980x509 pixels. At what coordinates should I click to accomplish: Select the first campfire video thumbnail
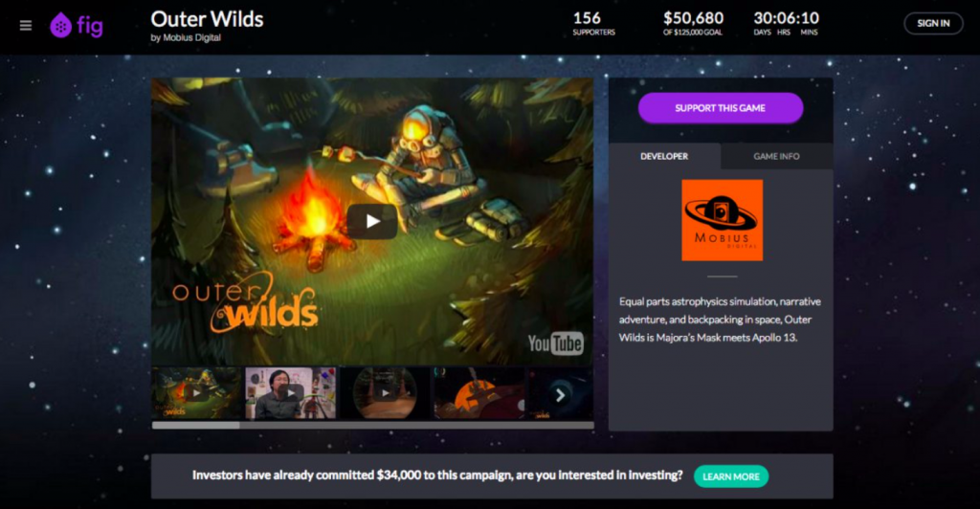(x=196, y=393)
